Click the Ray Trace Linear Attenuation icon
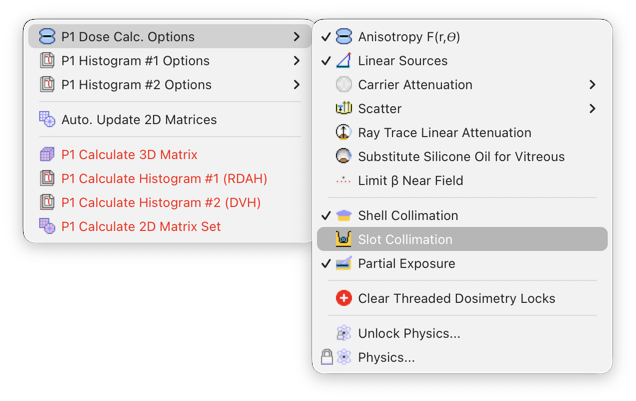 (344, 132)
